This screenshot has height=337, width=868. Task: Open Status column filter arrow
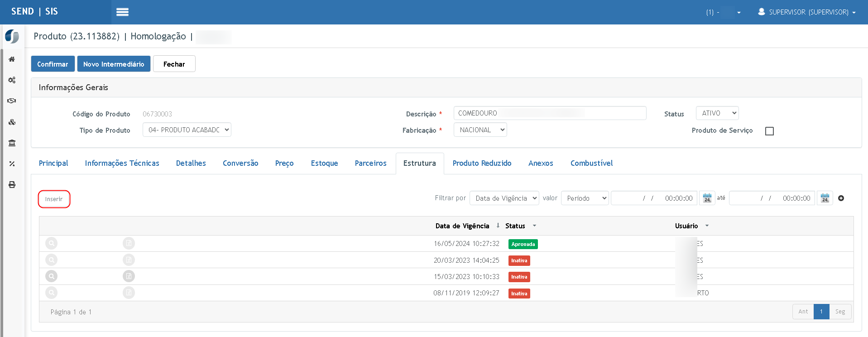[x=534, y=226]
